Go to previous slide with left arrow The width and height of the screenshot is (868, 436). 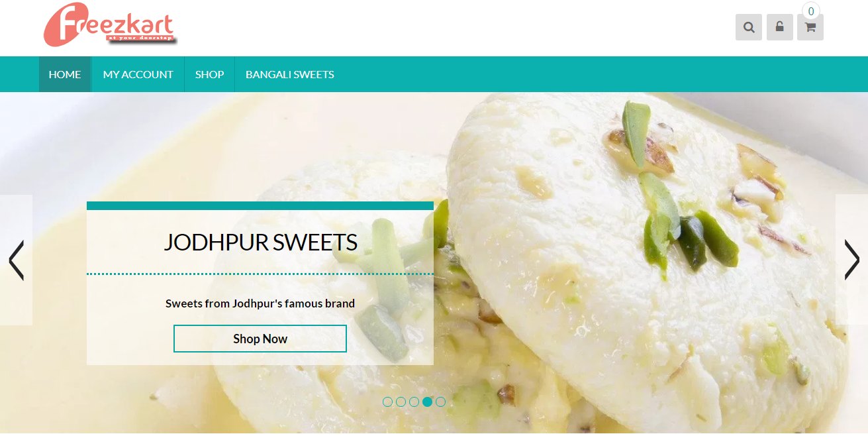tap(16, 260)
